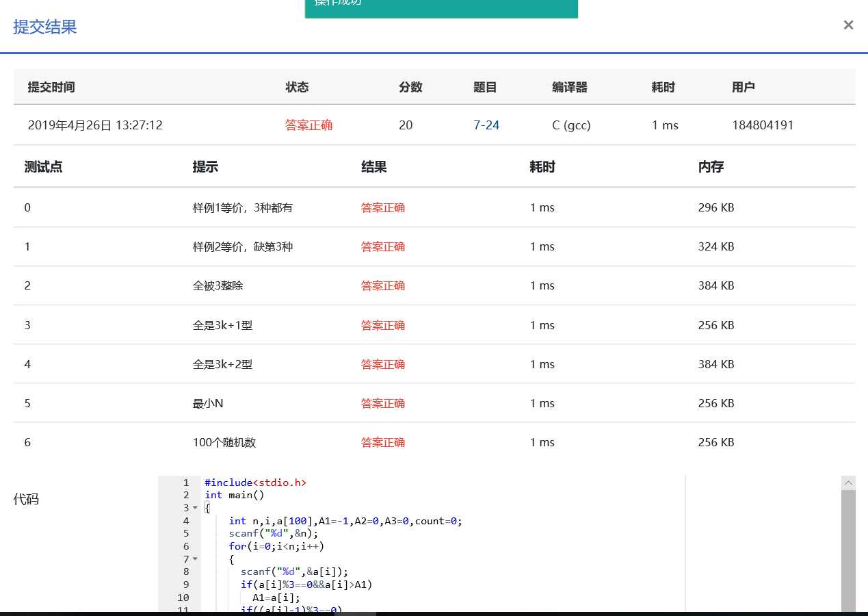Click the 答案正确 submission status text

308,125
